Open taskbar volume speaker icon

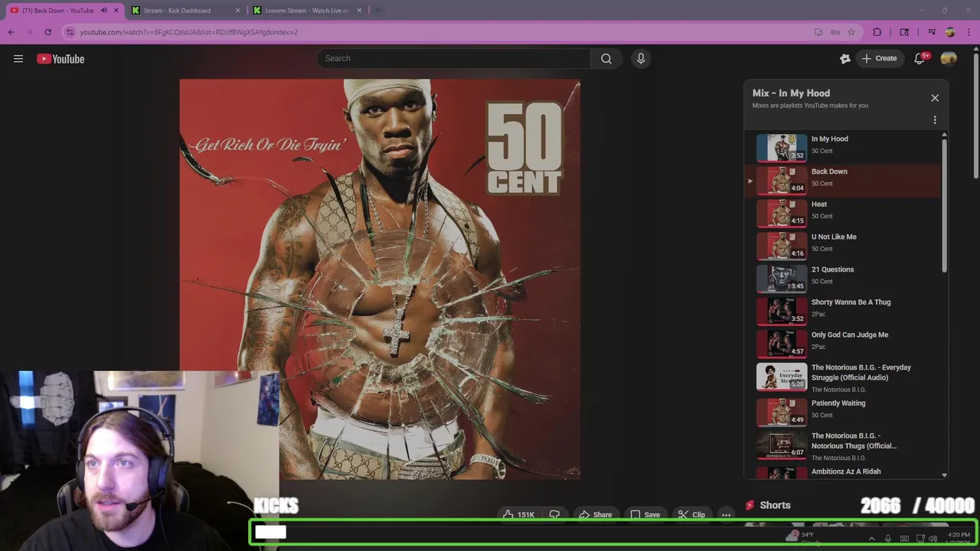[x=933, y=539]
